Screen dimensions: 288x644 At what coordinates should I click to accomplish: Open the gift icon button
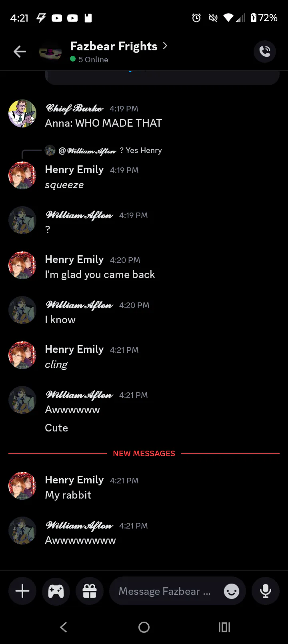pyautogui.click(x=90, y=591)
